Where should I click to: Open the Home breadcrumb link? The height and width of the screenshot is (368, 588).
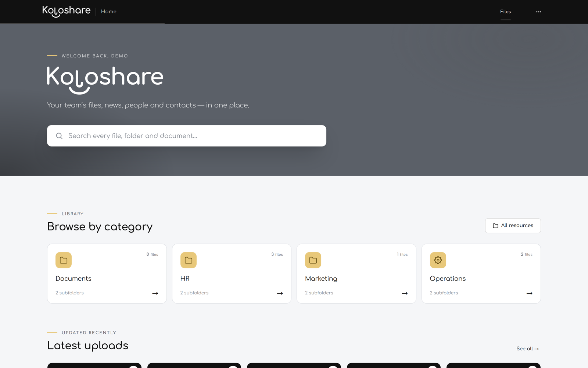pos(109,11)
